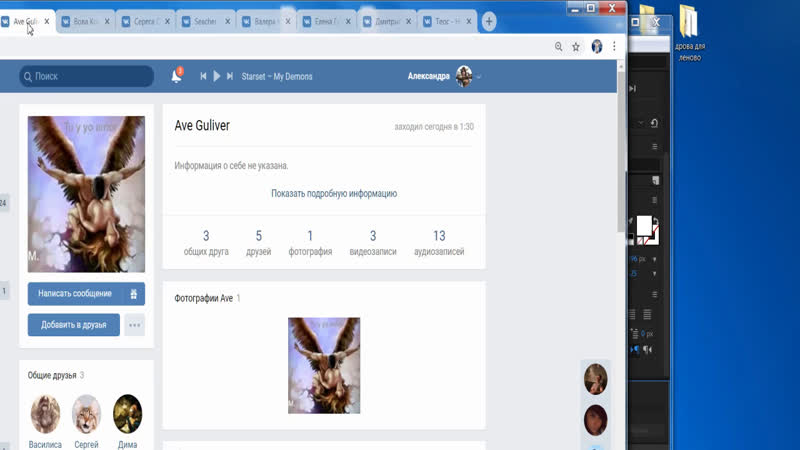Switch to the Серега tab
Viewport: 800px width, 450px height.
[x=145, y=21]
